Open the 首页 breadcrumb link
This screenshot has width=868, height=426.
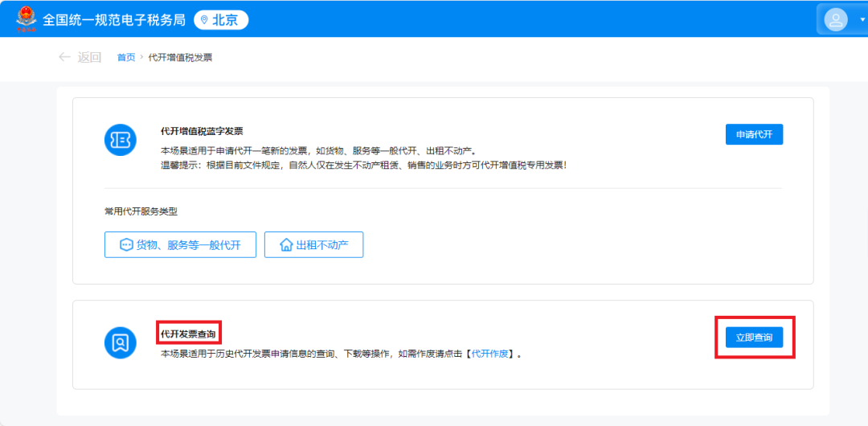click(126, 57)
